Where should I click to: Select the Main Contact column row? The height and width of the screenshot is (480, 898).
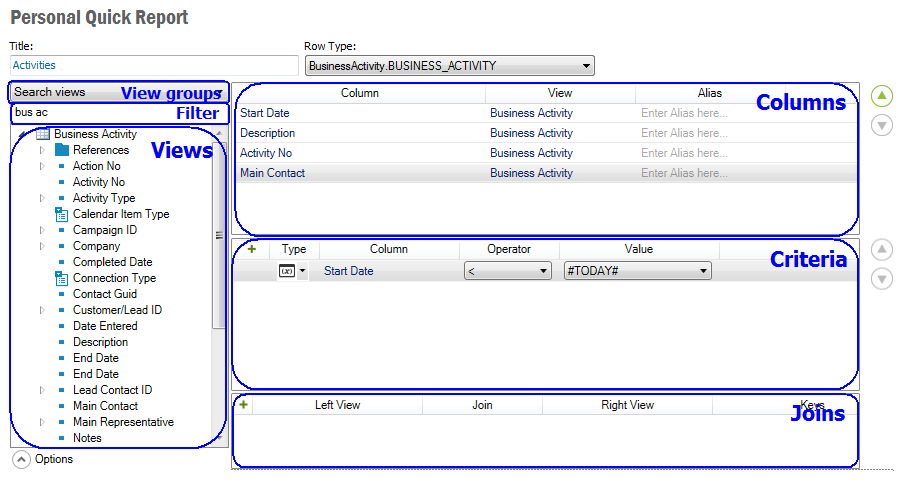(x=273, y=173)
